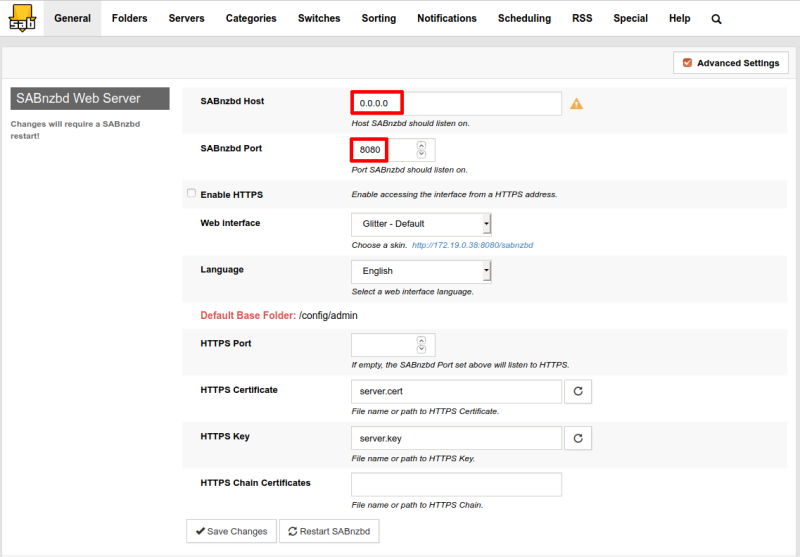This screenshot has width=800, height=557.
Task: Click the HTTPS Chain Certificates label
Action: [255, 483]
